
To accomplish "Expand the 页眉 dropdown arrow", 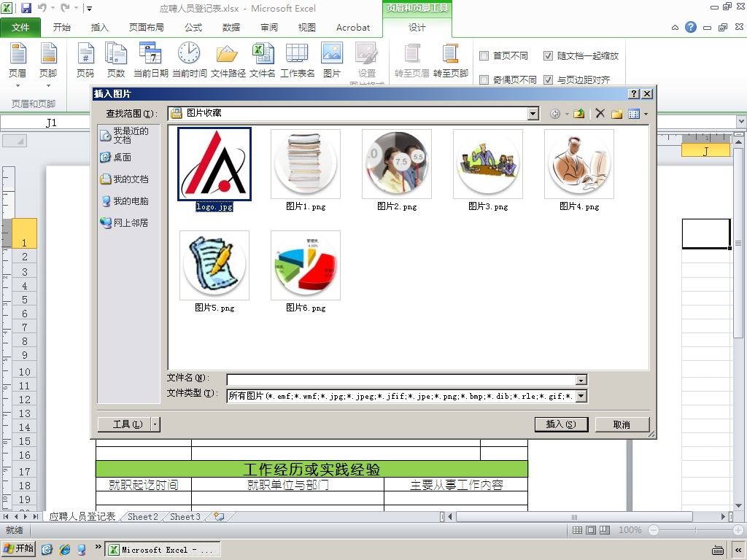I will [18, 86].
